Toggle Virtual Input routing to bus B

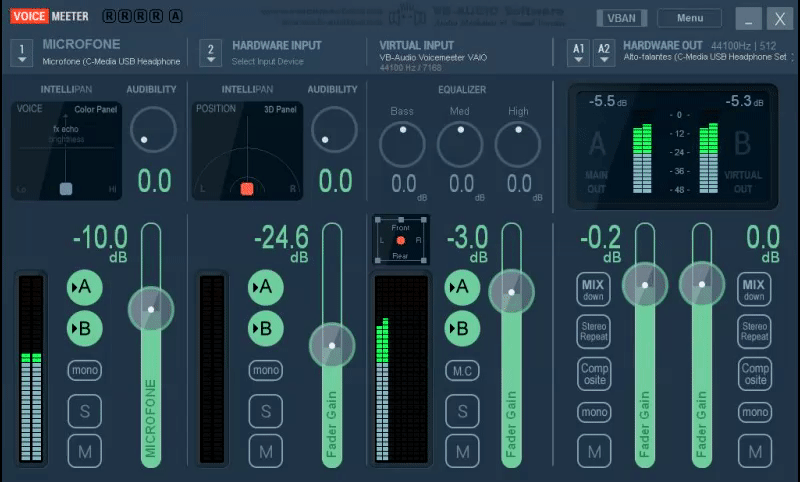(462, 328)
